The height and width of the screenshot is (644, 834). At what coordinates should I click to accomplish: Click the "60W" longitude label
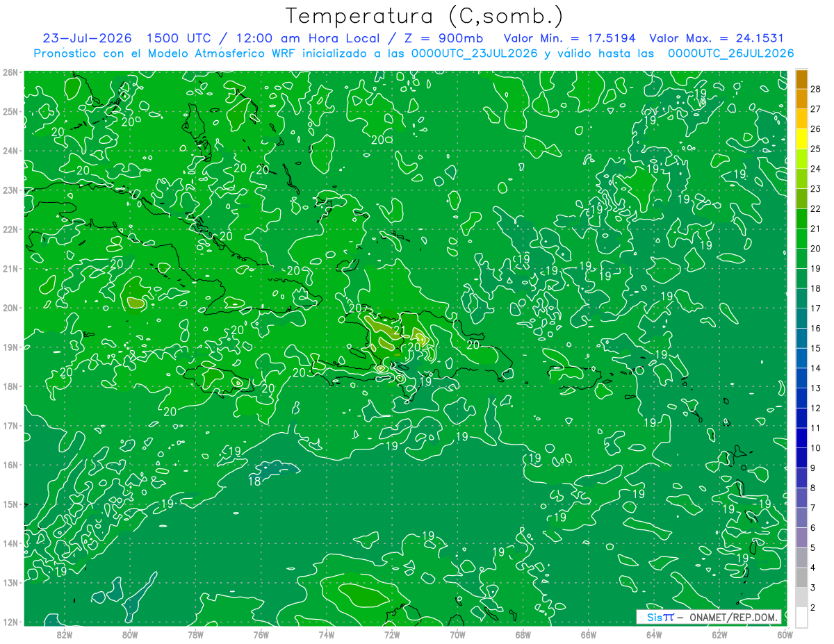[785, 634]
